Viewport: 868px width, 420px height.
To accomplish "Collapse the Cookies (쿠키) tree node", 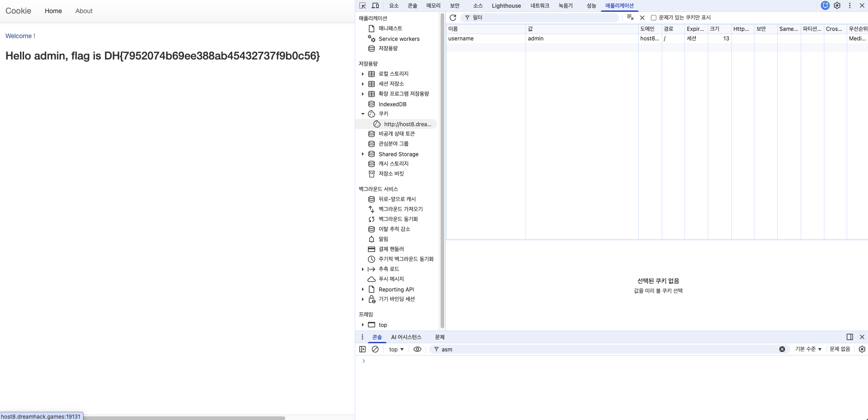I will 363,114.
